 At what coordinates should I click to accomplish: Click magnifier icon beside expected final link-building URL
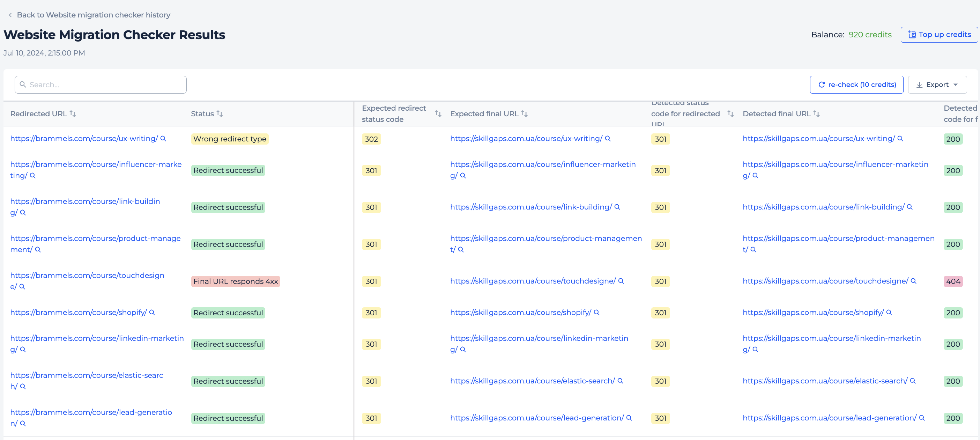617,207
